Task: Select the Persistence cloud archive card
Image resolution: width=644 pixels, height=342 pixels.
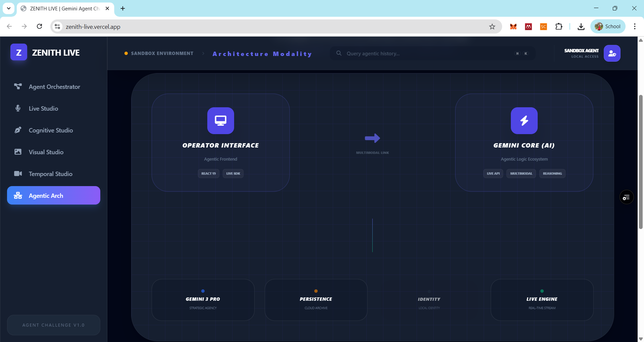Action: coord(316,300)
